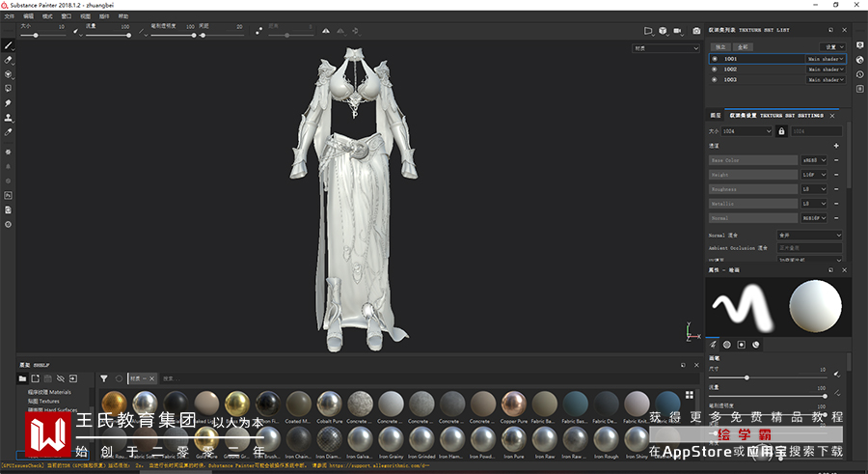Toggle the size lock icon
The height and width of the screenshot is (474, 868).
pos(781,130)
